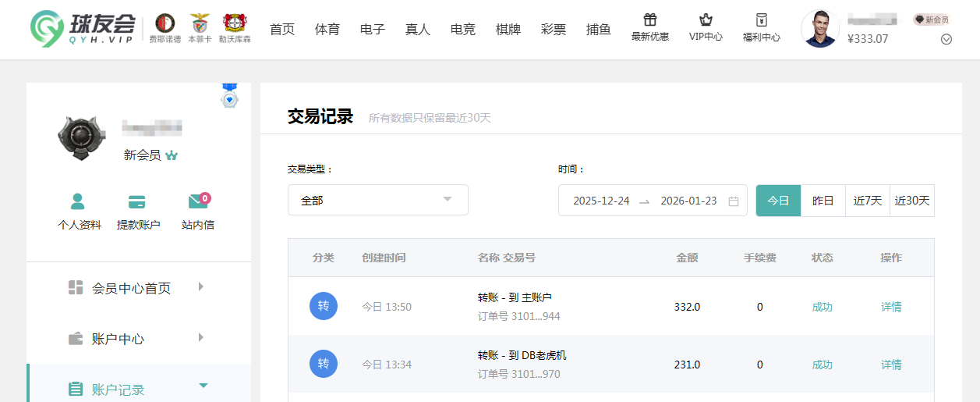This screenshot has width=980, height=402.
Task: Click the 会员中心首页 grid icon
Action: (x=76, y=287)
